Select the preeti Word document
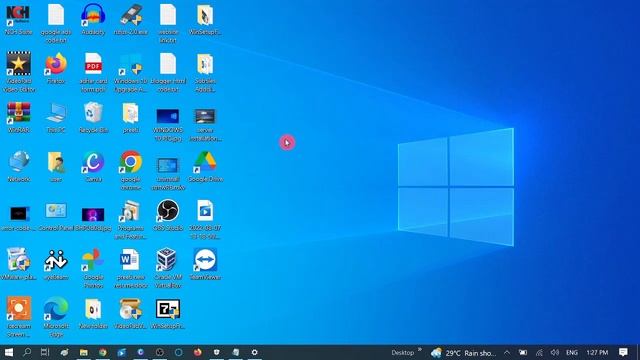The width and height of the screenshot is (640, 360). [131, 268]
